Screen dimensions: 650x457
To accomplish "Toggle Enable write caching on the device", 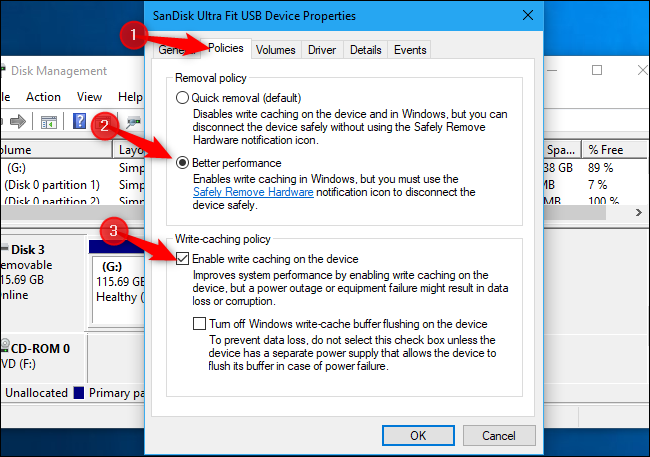I will tap(182, 258).
